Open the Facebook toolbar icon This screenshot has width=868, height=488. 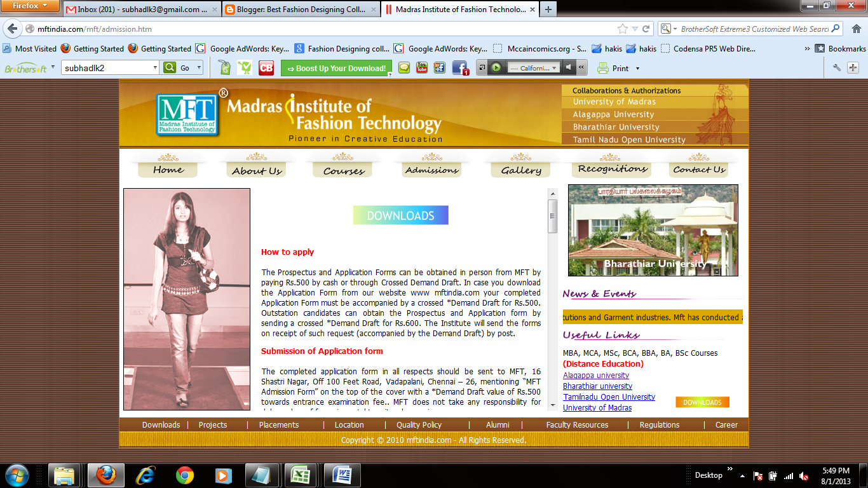(x=460, y=68)
